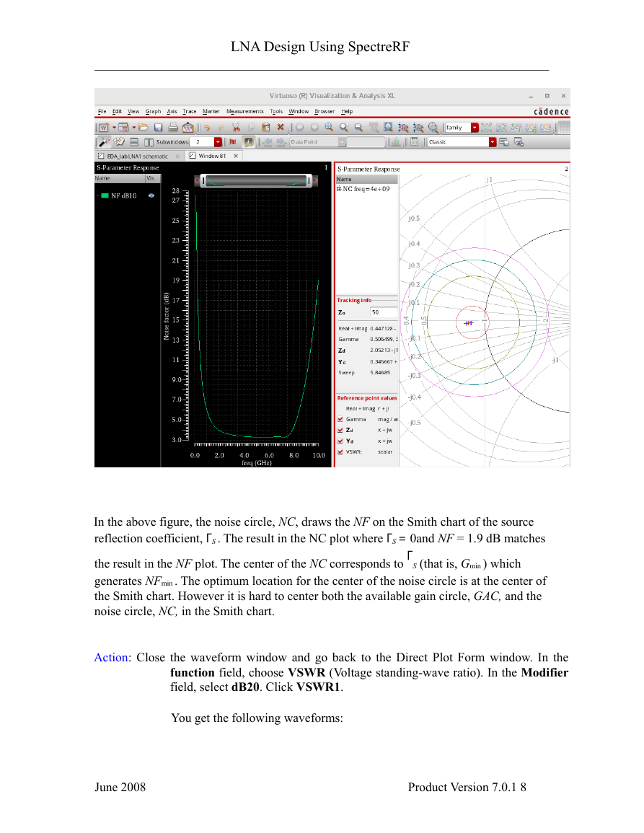Click the frequency range slider above the plot
644x833 pixels.
[256, 180]
